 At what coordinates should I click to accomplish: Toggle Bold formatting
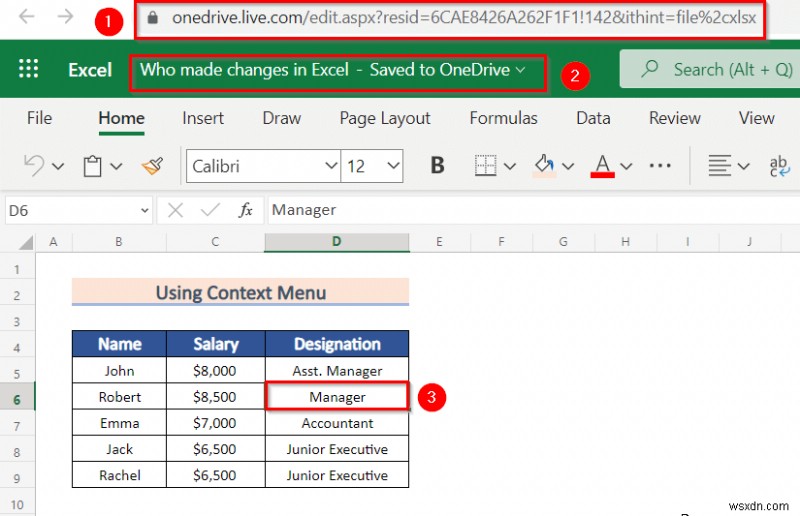[x=437, y=165]
